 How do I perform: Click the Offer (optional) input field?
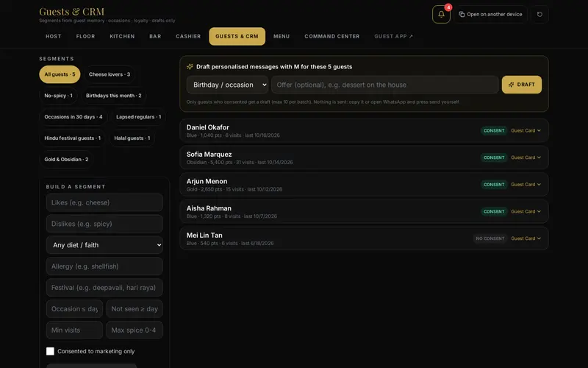tap(384, 85)
